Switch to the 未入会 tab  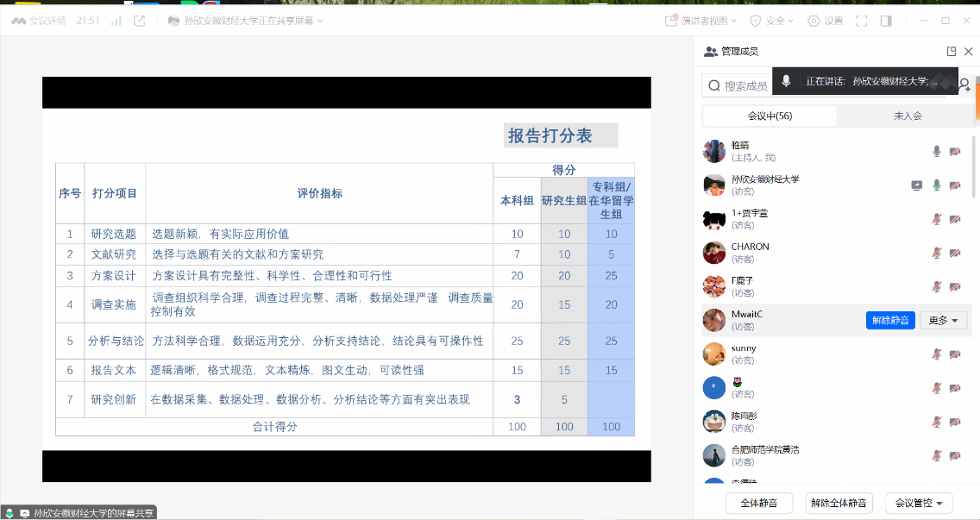click(908, 116)
